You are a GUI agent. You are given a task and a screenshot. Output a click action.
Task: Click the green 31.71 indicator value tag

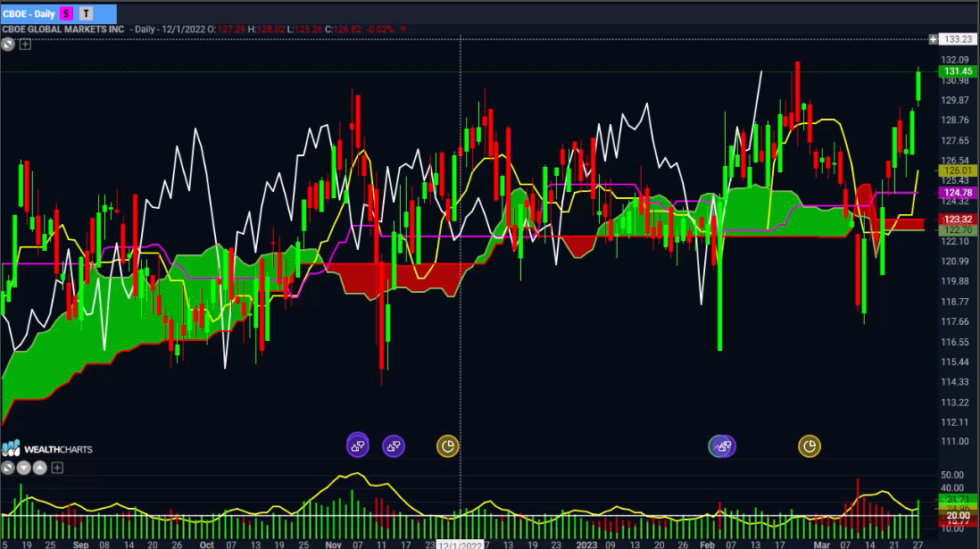pyautogui.click(x=958, y=500)
